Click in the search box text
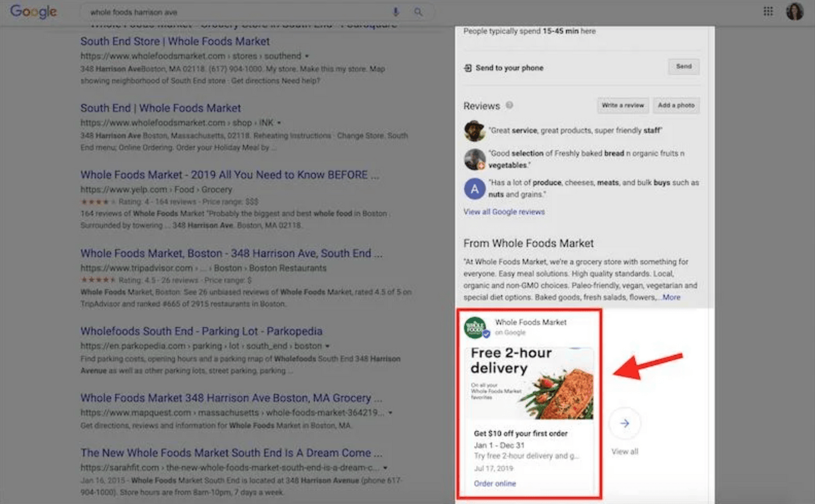 point(134,12)
